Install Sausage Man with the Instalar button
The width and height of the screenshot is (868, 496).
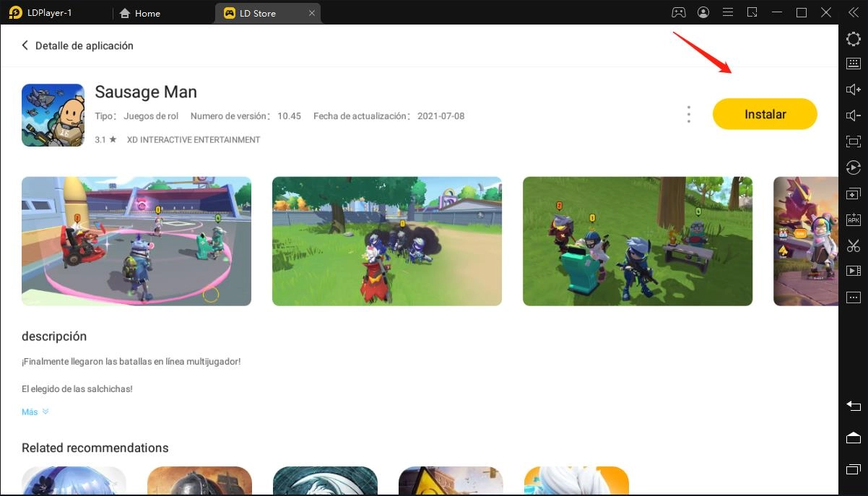coord(765,114)
